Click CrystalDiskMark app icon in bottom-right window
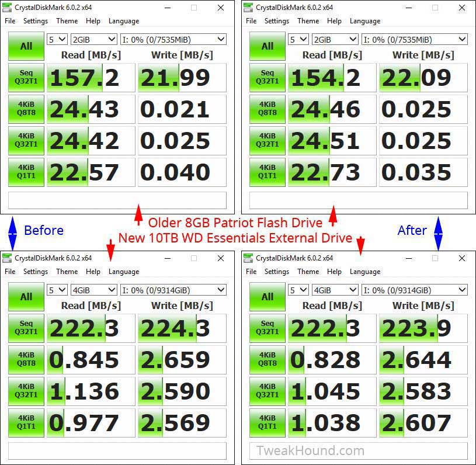Screen dimensions: 476x465 click(248, 258)
